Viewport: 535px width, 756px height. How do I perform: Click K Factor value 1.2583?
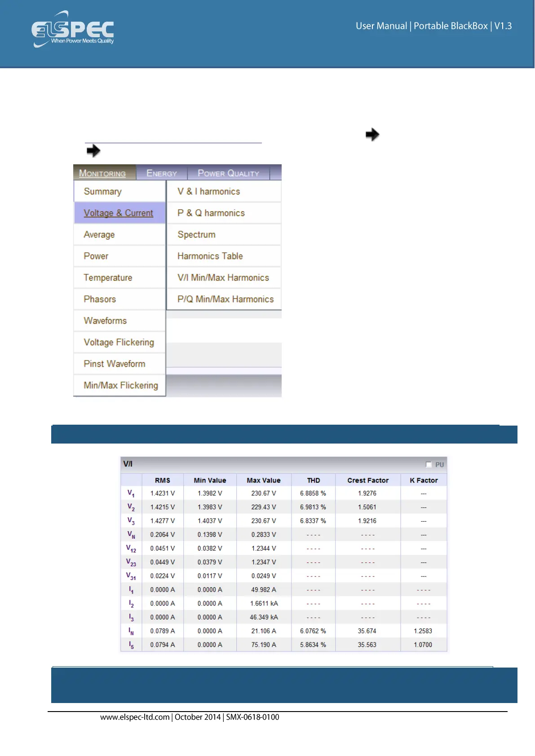pos(423,631)
